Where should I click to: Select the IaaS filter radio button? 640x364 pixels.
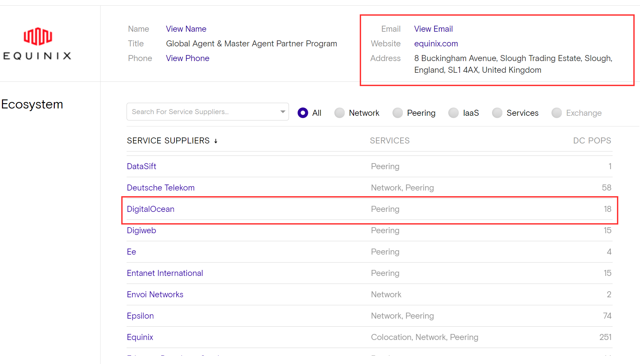click(453, 113)
